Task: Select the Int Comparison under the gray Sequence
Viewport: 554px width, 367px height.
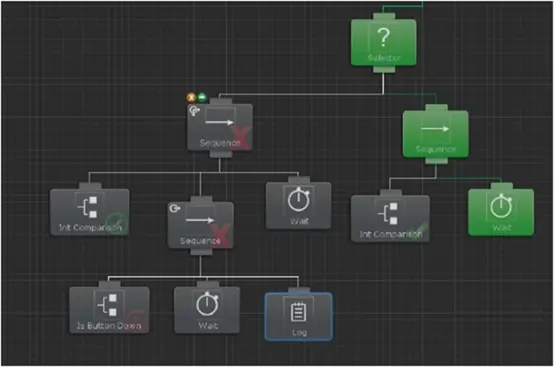Action: [x=90, y=212]
